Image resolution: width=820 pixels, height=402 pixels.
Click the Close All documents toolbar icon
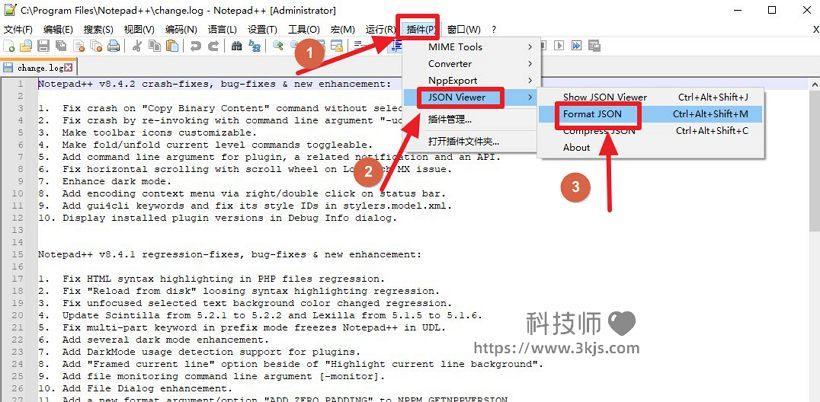(96, 47)
